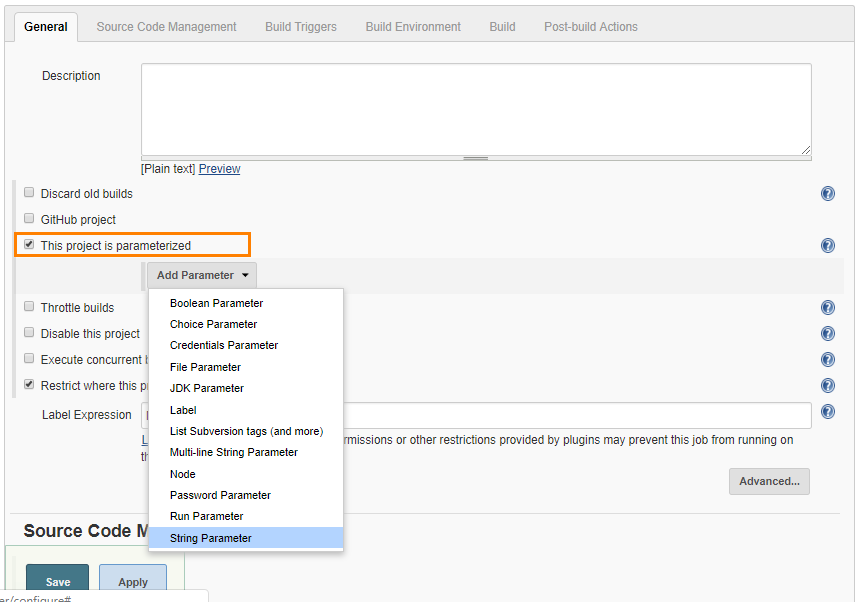Click the Advanced button
Image resolution: width=858 pixels, height=602 pixels.
(768, 481)
